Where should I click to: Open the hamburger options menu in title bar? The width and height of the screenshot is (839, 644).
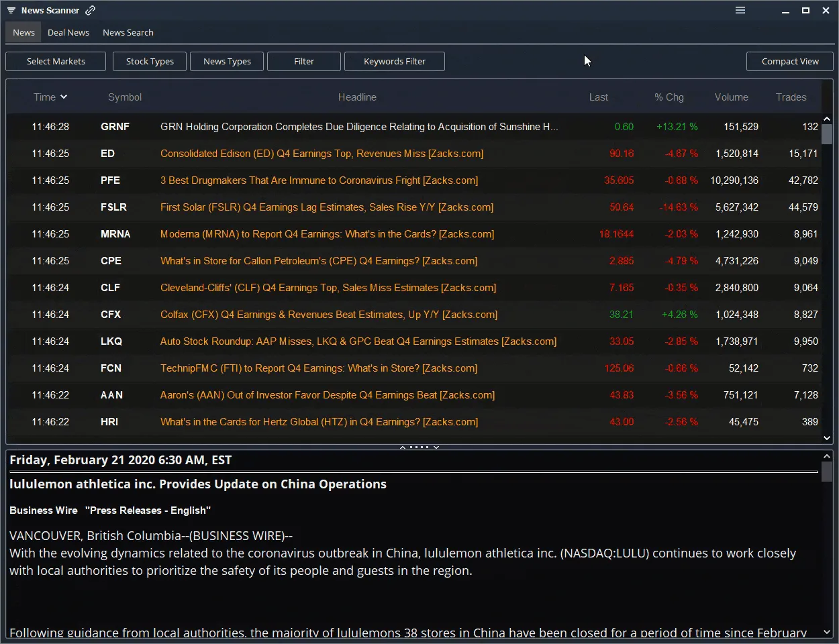click(740, 10)
